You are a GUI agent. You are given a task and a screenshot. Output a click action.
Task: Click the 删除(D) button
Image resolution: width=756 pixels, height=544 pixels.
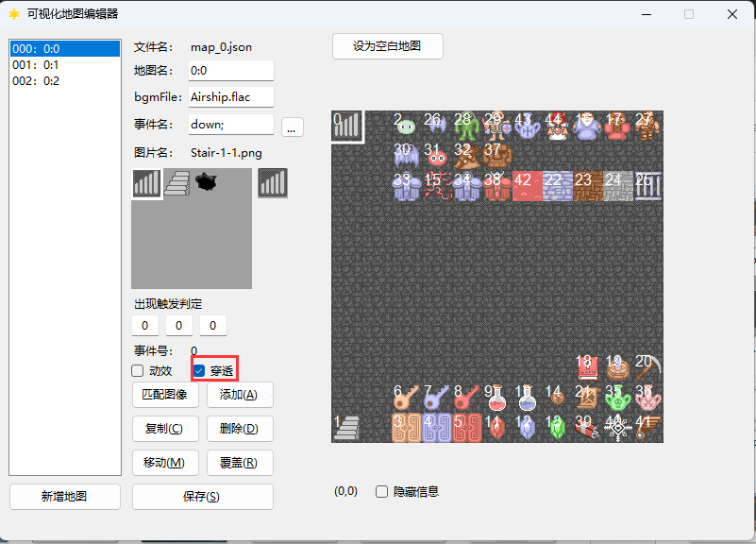[240, 429]
